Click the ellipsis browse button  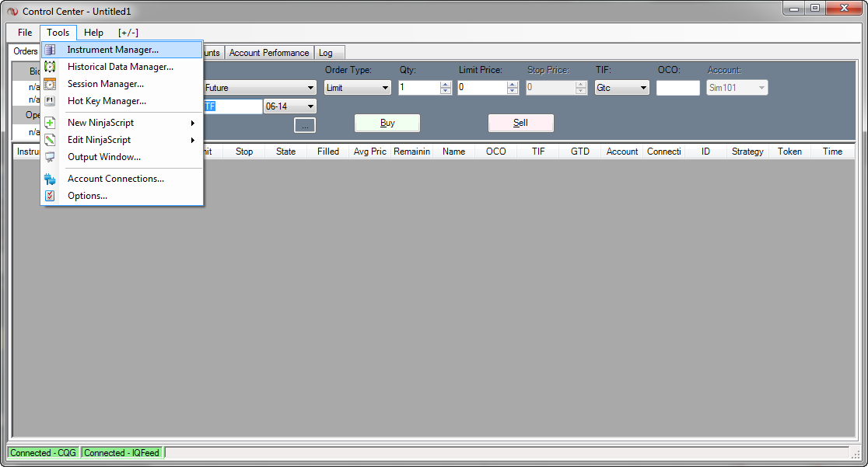(305, 126)
